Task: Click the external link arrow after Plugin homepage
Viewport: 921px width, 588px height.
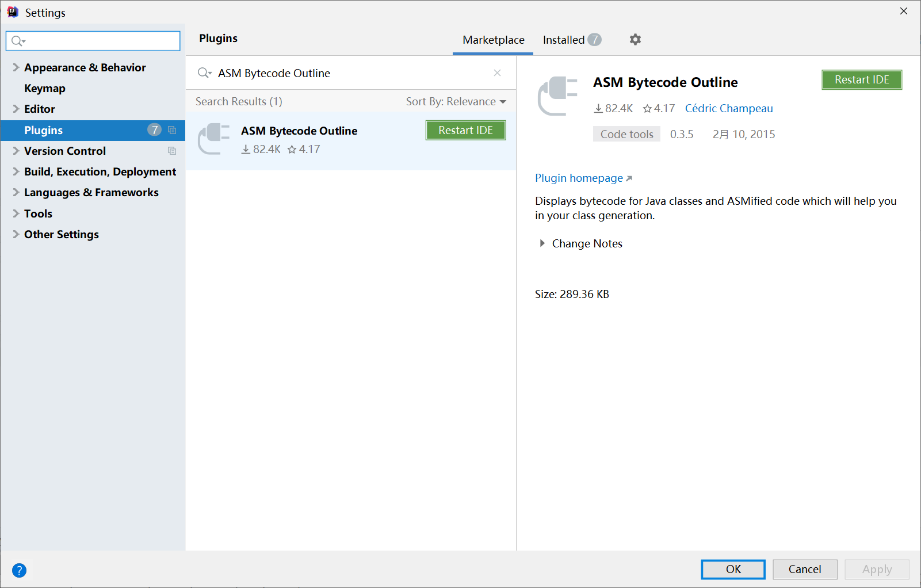Action: 629,178
